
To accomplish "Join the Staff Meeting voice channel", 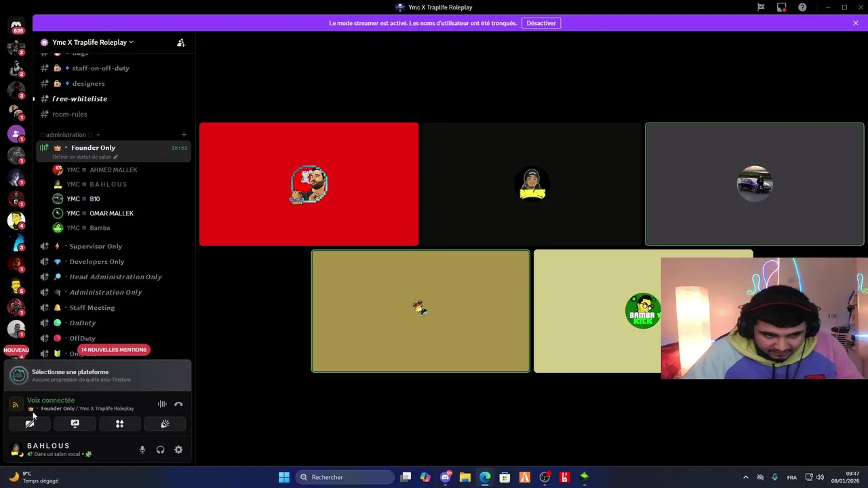I will [112, 308].
